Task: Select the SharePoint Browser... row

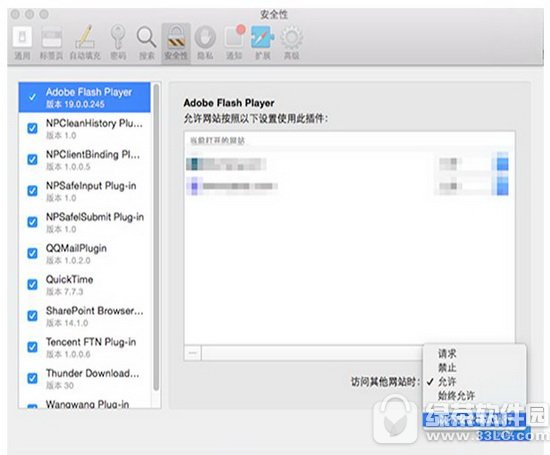Action: [x=85, y=316]
